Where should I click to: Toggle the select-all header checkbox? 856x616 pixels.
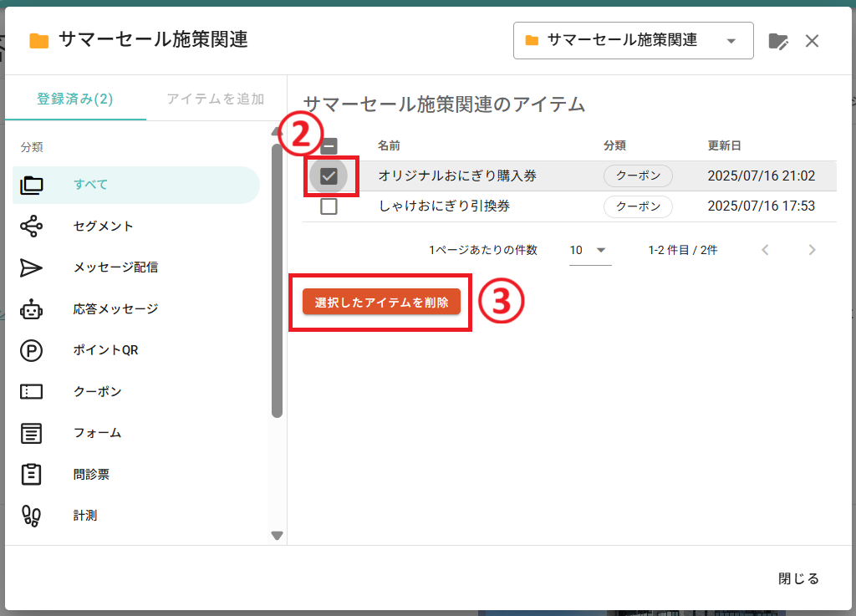pyautogui.click(x=329, y=146)
